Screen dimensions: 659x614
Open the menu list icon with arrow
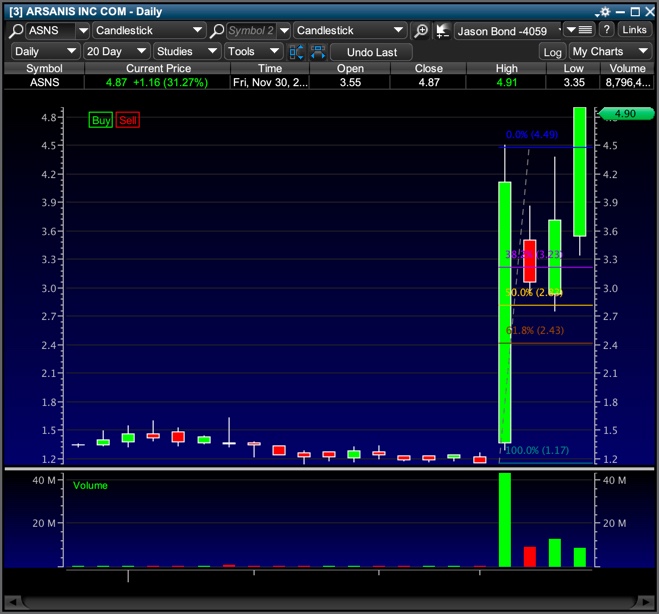point(578,30)
